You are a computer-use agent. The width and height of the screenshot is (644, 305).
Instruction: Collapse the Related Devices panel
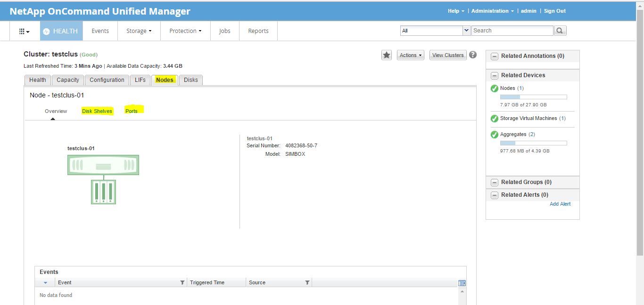(x=494, y=75)
